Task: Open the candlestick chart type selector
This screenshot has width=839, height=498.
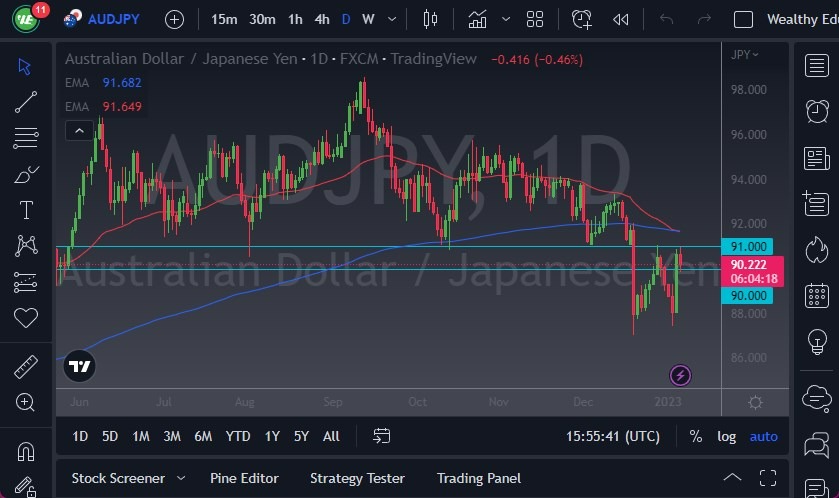Action: point(430,20)
